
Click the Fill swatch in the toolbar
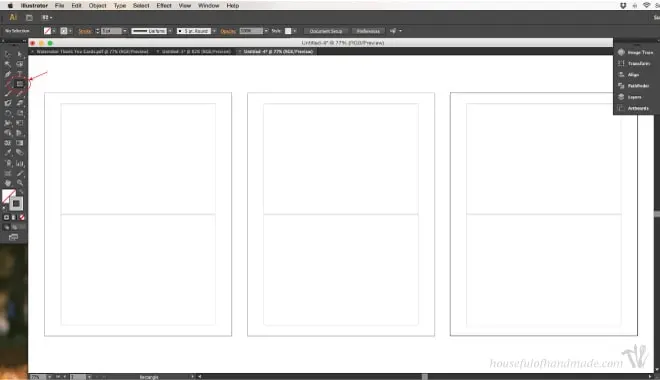[x=8, y=196]
